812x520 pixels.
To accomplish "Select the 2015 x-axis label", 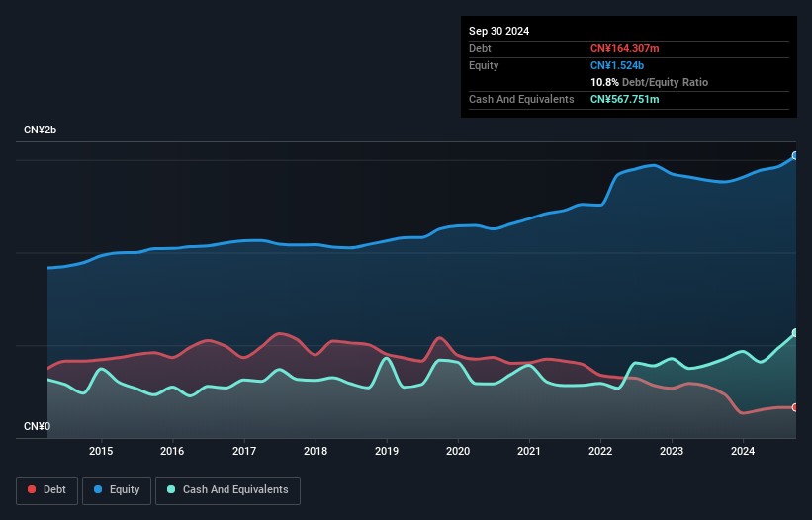I will pyautogui.click(x=101, y=451).
